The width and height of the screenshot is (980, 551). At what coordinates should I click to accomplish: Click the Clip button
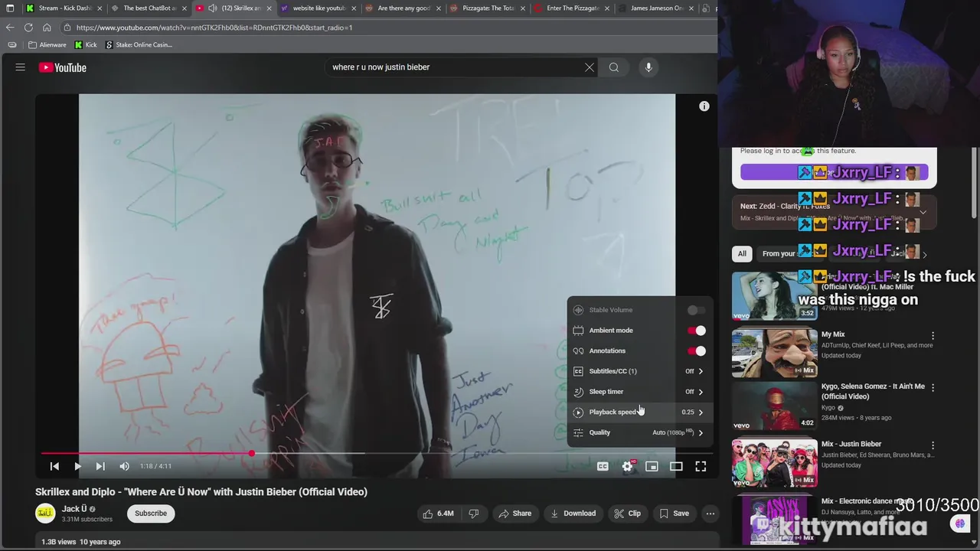[627, 514]
